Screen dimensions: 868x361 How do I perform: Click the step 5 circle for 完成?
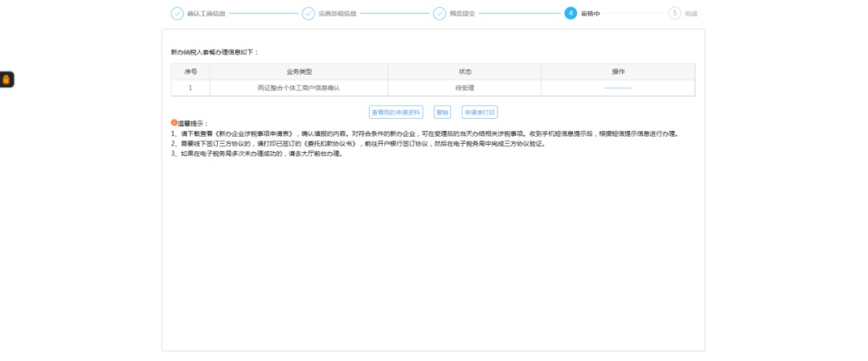point(674,14)
